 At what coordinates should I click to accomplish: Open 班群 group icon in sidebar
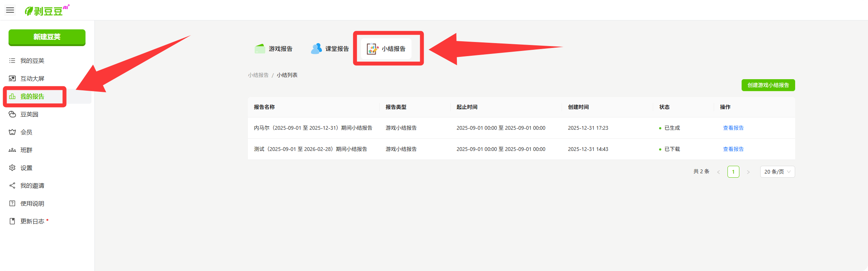click(x=12, y=150)
